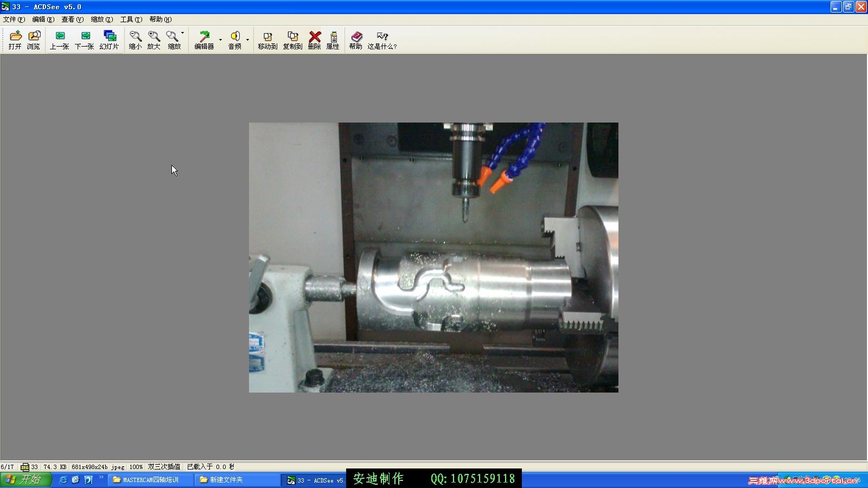Click the 681x498x24b jpeg status entry
Viewport: 868px width, 488px height.
(x=98, y=467)
